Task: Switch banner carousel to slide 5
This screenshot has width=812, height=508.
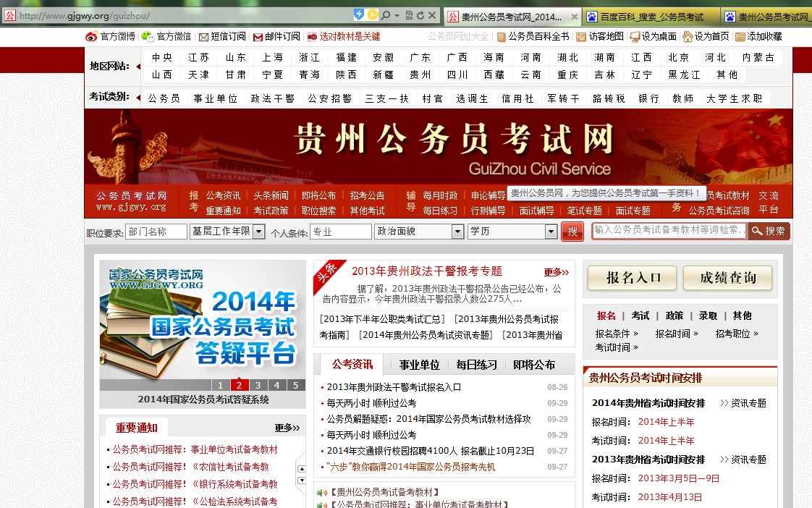Action: pos(295,385)
